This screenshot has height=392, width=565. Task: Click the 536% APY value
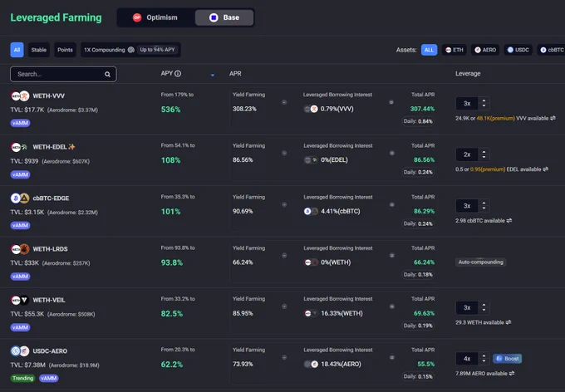pos(171,110)
